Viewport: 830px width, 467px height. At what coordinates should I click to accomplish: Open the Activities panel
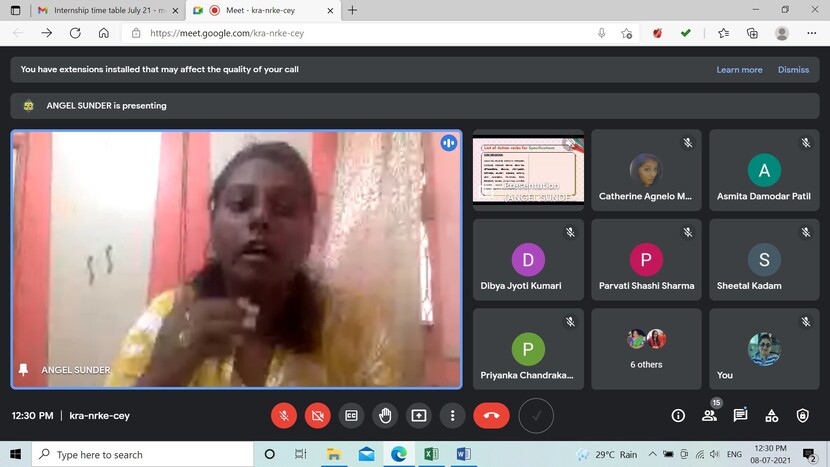pyautogui.click(x=771, y=415)
